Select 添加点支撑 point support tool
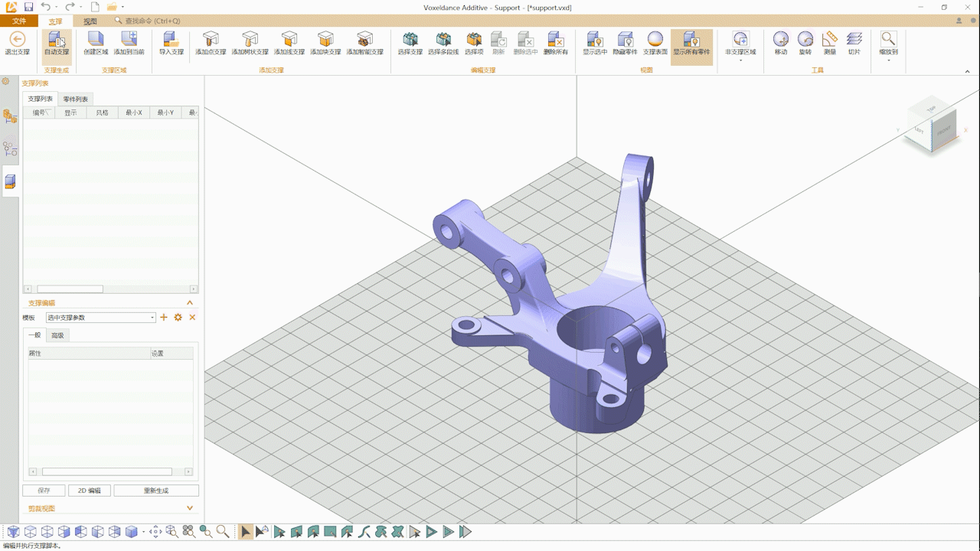980x551 pixels. click(211, 44)
